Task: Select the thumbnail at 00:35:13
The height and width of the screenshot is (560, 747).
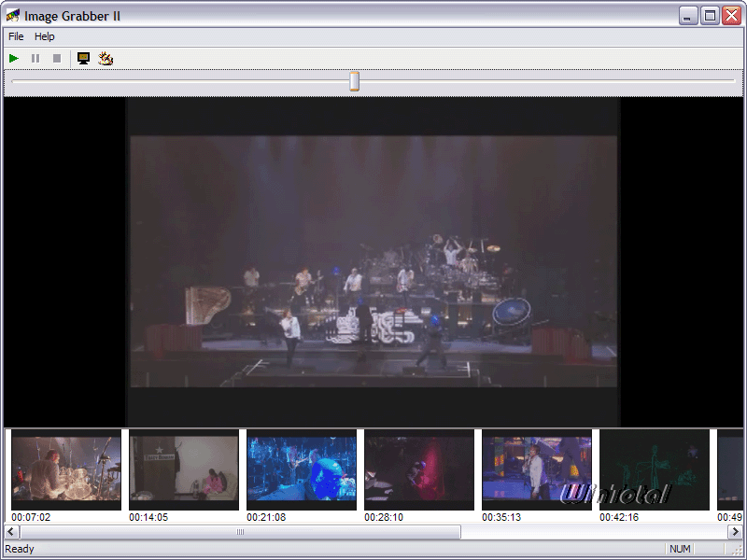Action: [536, 469]
